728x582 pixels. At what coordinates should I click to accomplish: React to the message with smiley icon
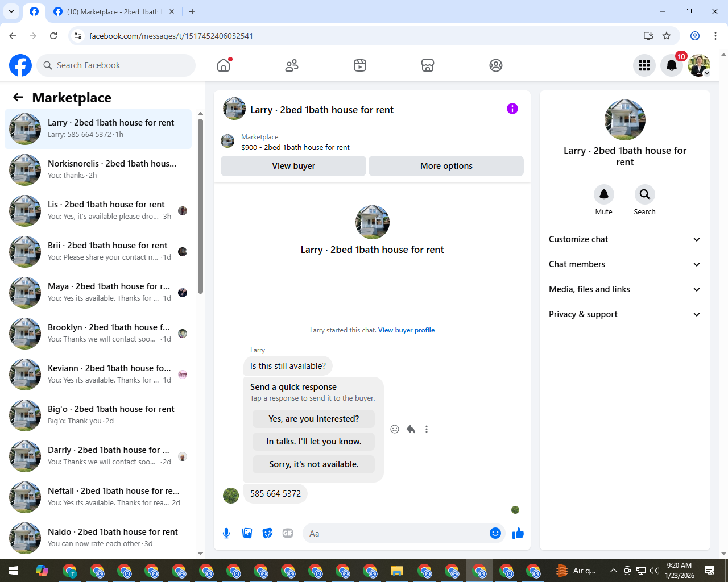[x=395, y=429]
